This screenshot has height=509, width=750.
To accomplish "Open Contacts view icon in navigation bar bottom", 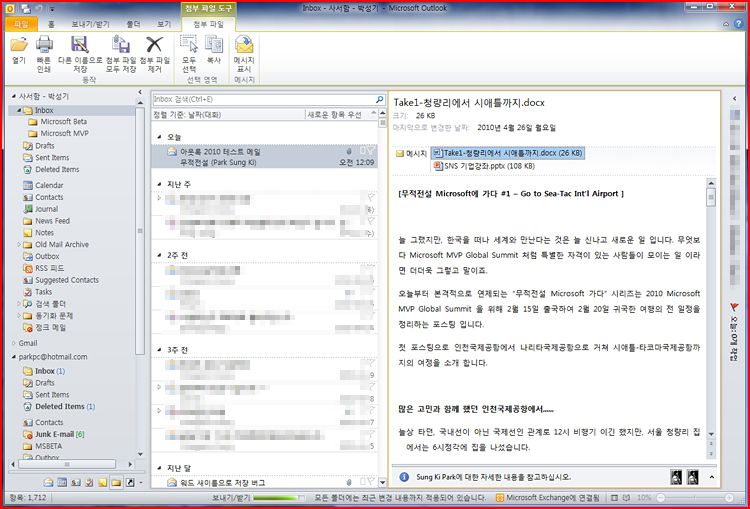I will click(x=76, y=482).
